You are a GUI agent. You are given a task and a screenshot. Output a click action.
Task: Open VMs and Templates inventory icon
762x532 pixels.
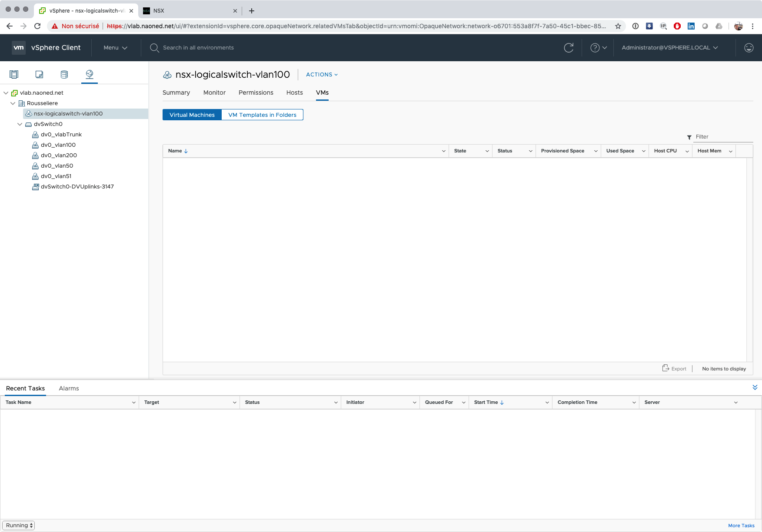pos(39,74)
